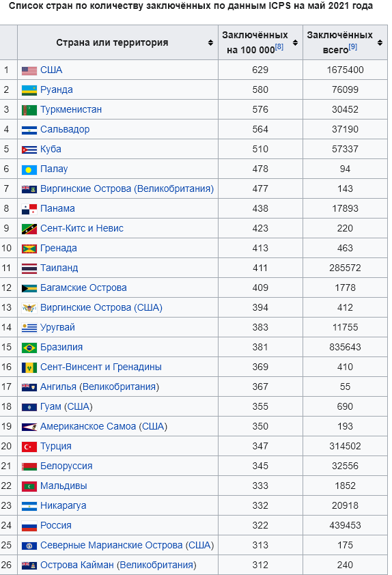
Task: Sort by Страна или территория column arrows
Action: point(210,42)
